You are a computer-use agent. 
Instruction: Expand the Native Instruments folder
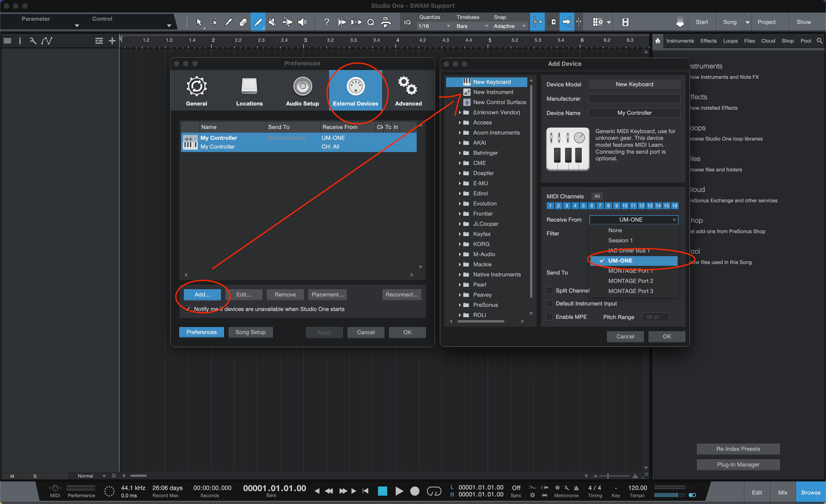pyautogui.click(x=460, y=274)
